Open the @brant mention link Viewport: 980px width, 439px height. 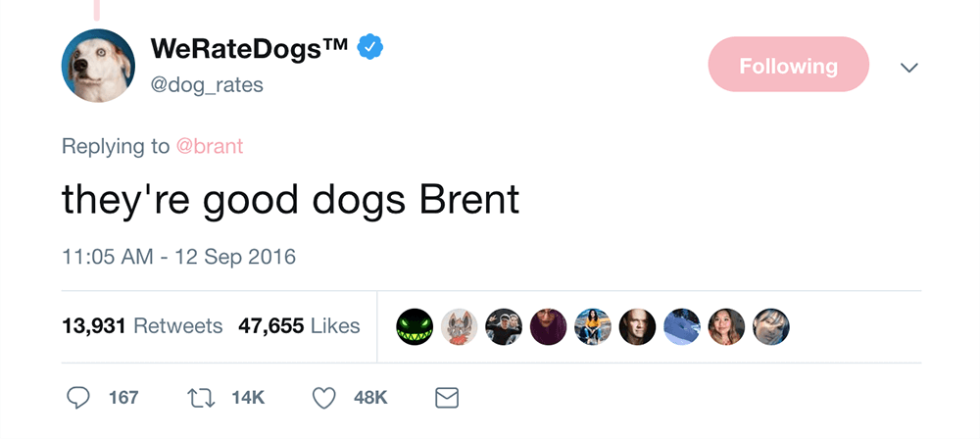(209, 146)
